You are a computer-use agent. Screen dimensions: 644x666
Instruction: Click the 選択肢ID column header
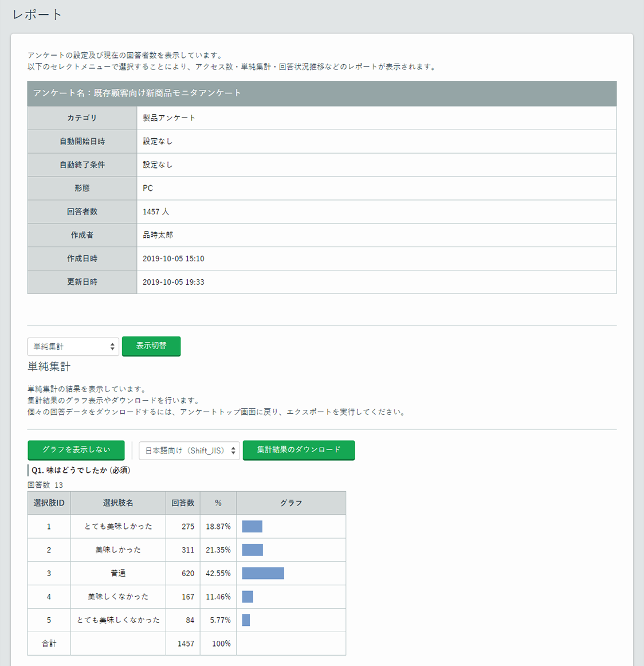pos(49,503)
